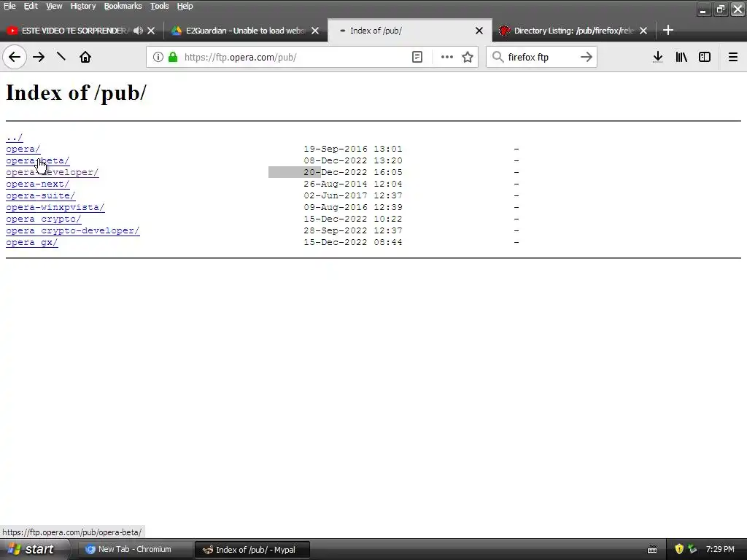Click the date 19-Sep-2016 13:01
The image size is (747, 560).
click(x=353, y=149)
